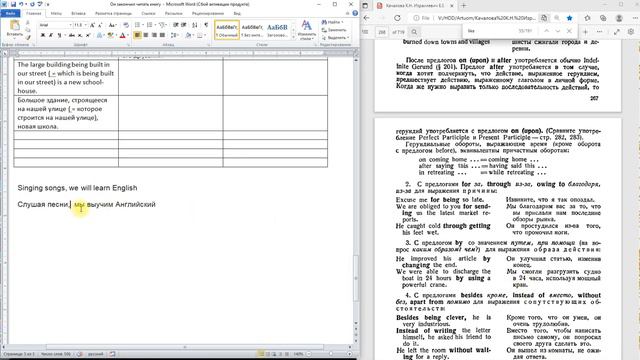Click the Increase Indent icon

[x=184, y=25]
